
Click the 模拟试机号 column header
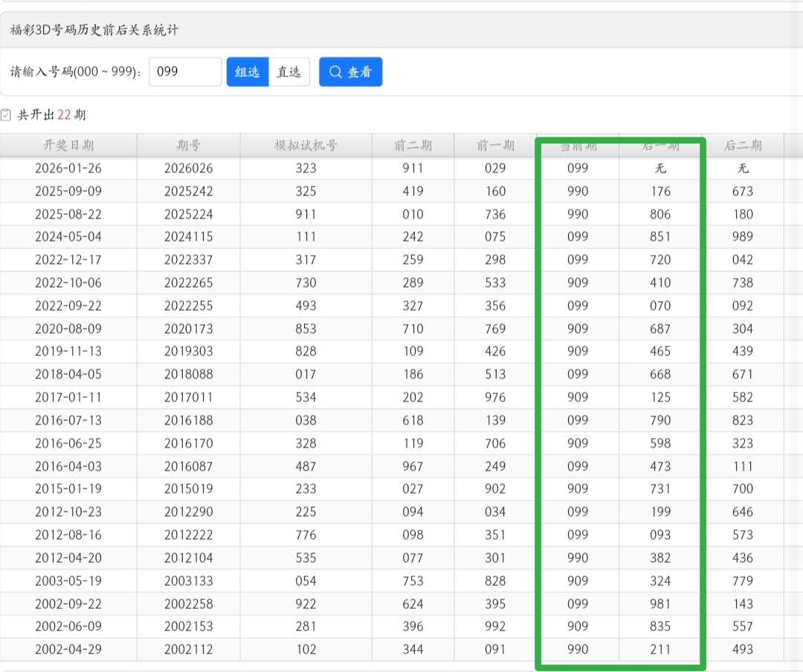306,146
